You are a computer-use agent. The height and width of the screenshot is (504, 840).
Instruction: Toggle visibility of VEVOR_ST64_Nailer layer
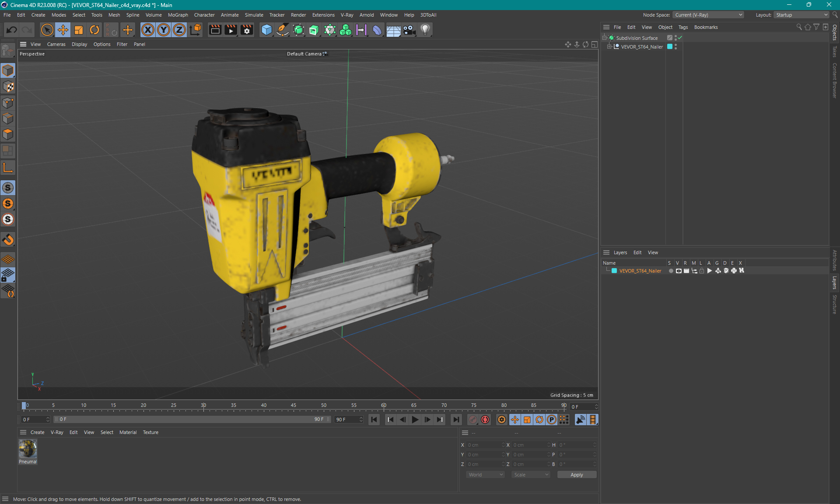click(677, 271)
